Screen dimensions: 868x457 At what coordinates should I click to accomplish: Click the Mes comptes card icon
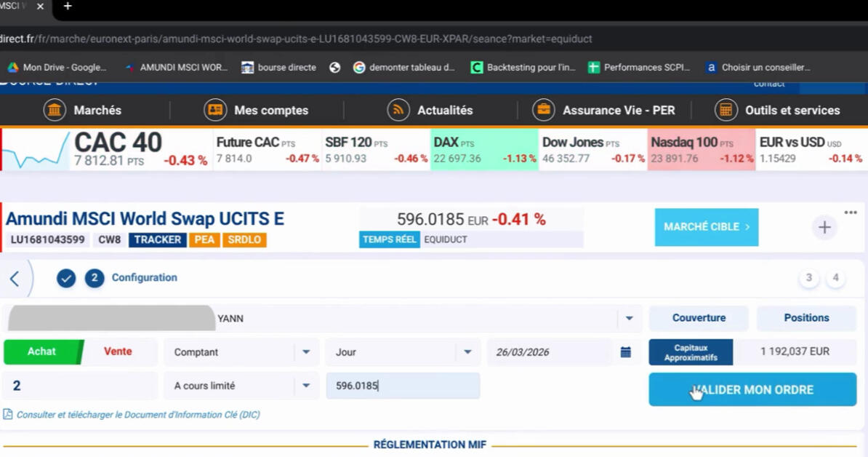214,110
